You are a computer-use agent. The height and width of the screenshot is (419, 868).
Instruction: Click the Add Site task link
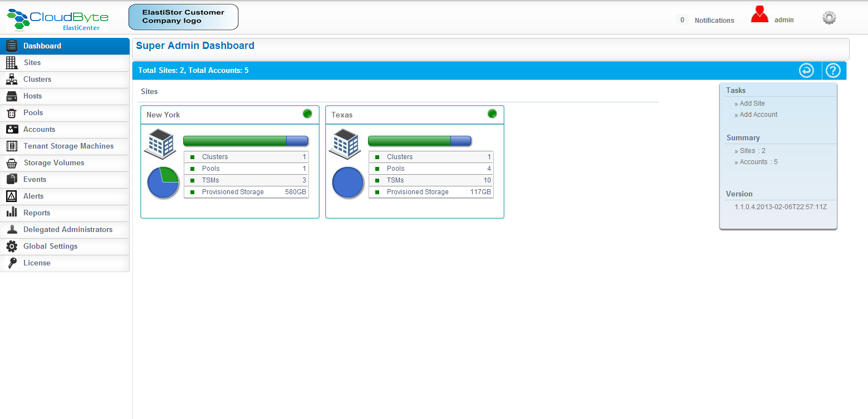click(x=752, y=103)
